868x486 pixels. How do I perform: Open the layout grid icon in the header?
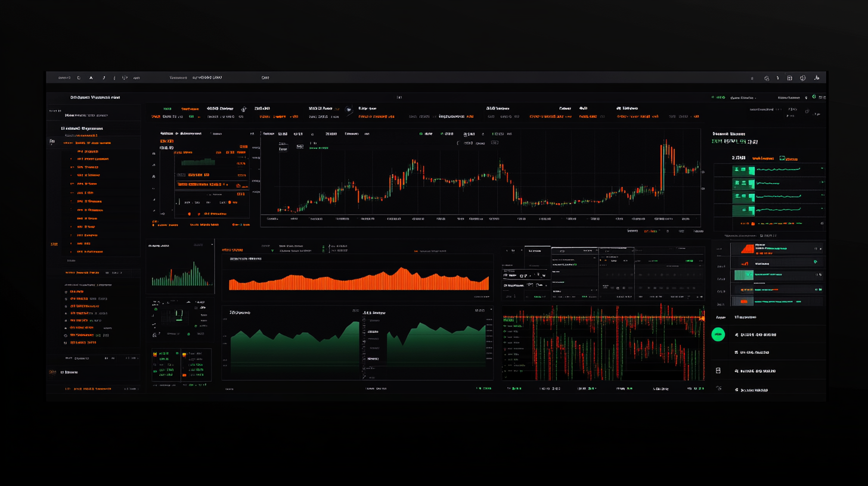coord(789,78)
